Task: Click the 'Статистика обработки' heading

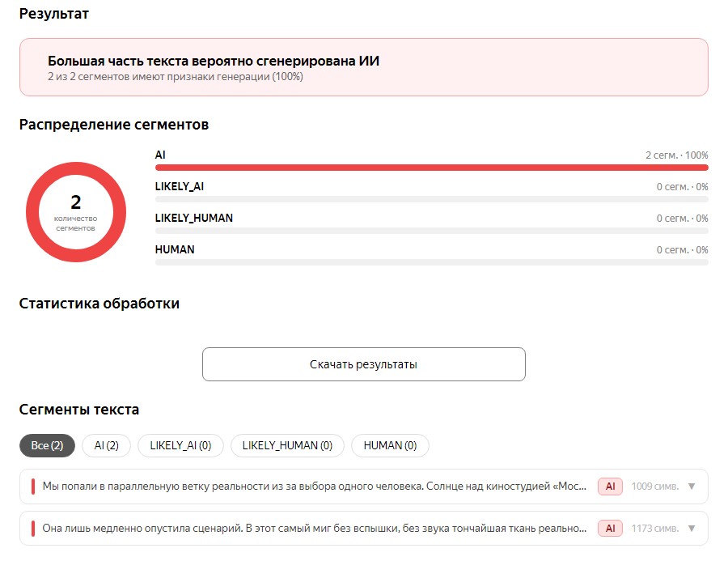Action: click(99, 304)
